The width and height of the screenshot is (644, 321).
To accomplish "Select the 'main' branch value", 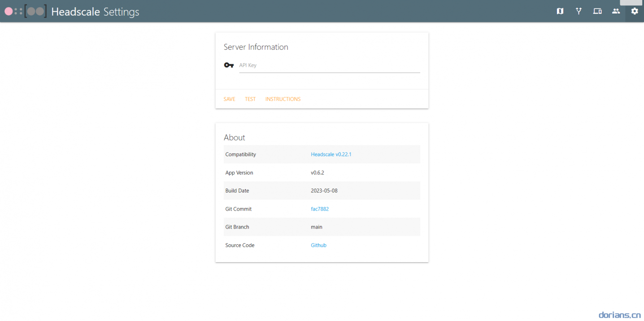I will 317,227.
